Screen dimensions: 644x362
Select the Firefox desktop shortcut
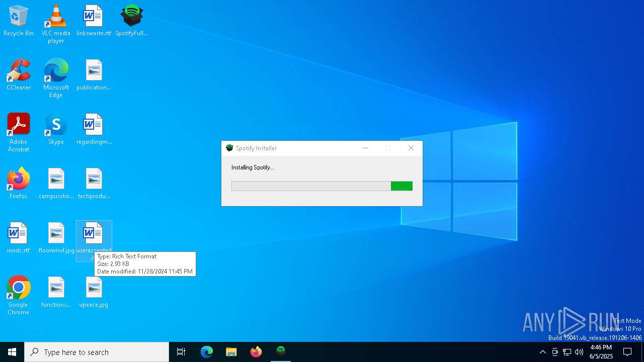[19, 184]
